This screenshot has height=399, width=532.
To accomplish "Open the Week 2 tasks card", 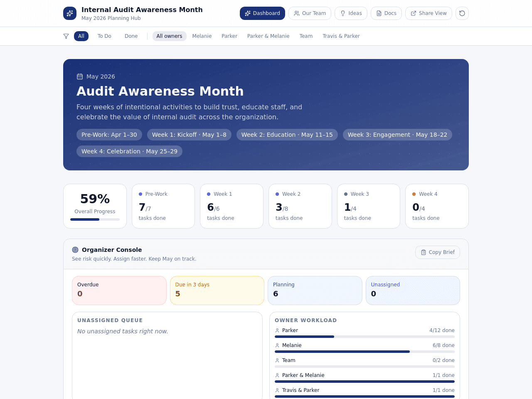I will [x=300, y=206].
